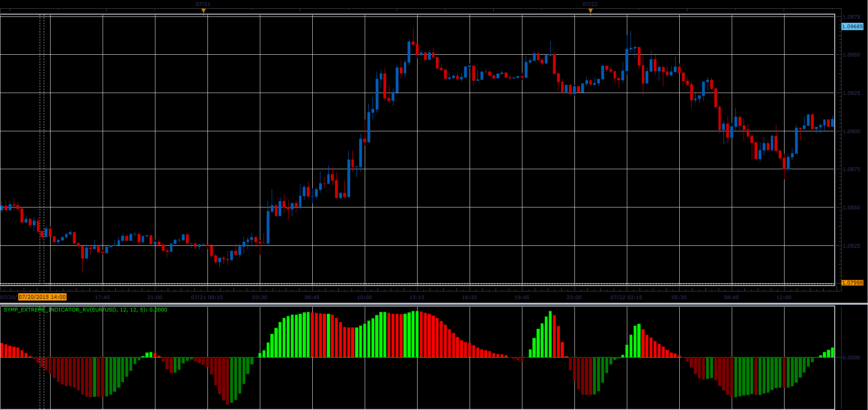Click the 1.0975 price axis label
This screenshot has height=410, width=868.
point(851,17)
